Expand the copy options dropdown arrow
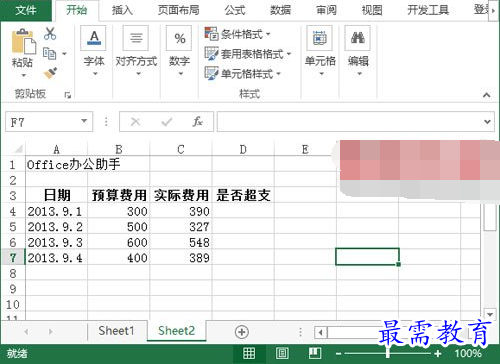 [64, 54]
